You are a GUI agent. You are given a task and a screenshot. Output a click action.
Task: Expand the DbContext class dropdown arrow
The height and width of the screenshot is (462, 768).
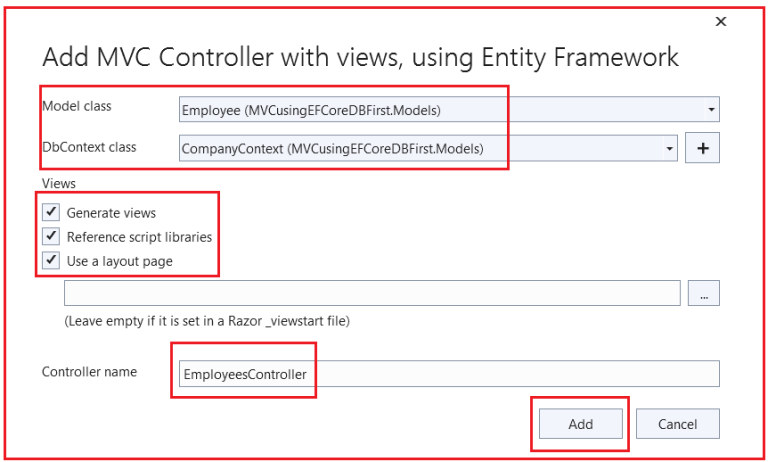click(x=670, y=148)
